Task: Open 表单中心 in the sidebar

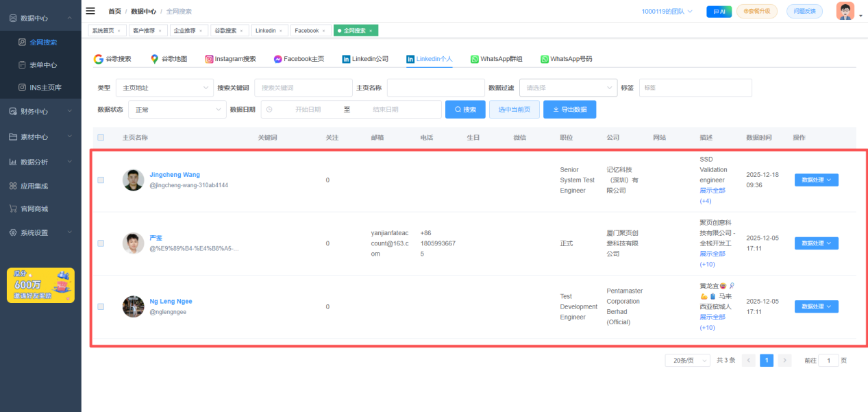Action: click(42, 65)
